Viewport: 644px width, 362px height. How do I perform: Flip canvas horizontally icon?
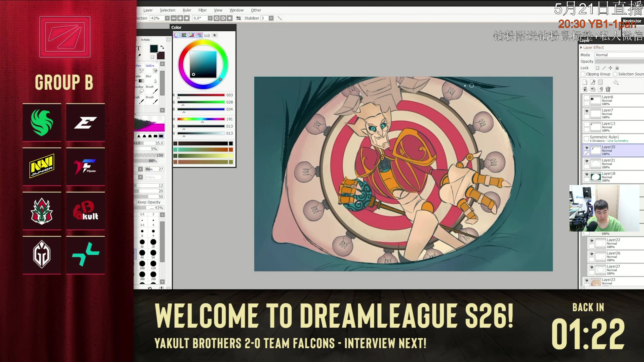(238, 18)
